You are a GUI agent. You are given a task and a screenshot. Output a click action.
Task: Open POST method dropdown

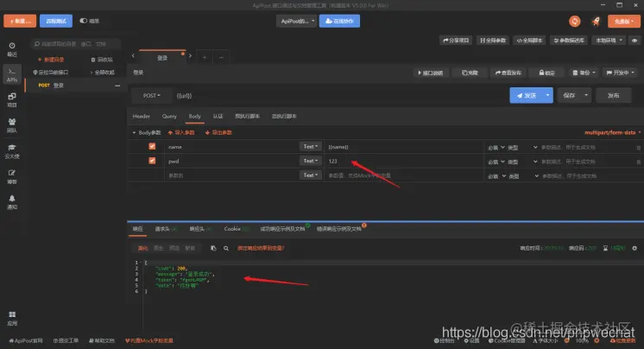[x=151, y=95]
